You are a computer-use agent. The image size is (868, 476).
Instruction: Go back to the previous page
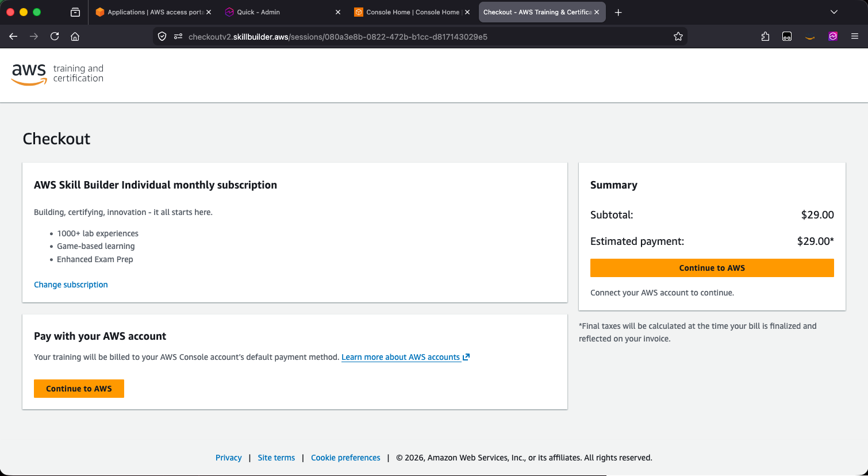point(13,36)
